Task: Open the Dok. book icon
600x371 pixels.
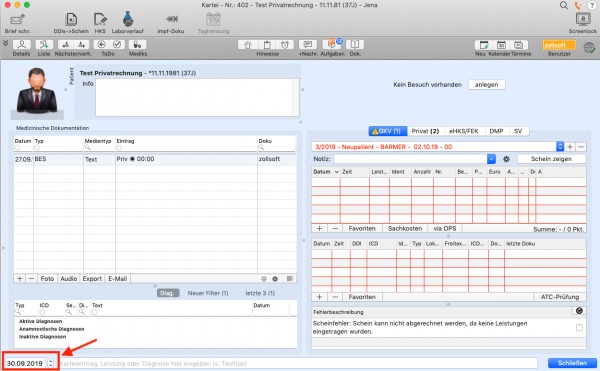Action: (x=355, y=45)
